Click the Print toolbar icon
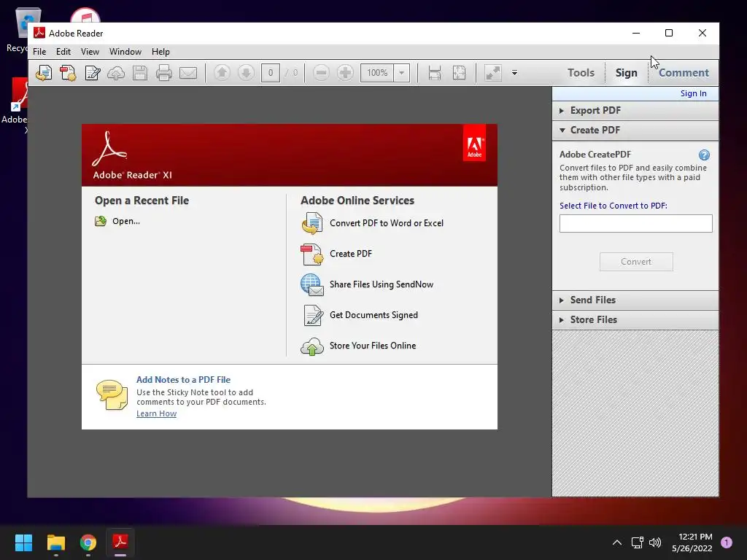 pos(164,73)
